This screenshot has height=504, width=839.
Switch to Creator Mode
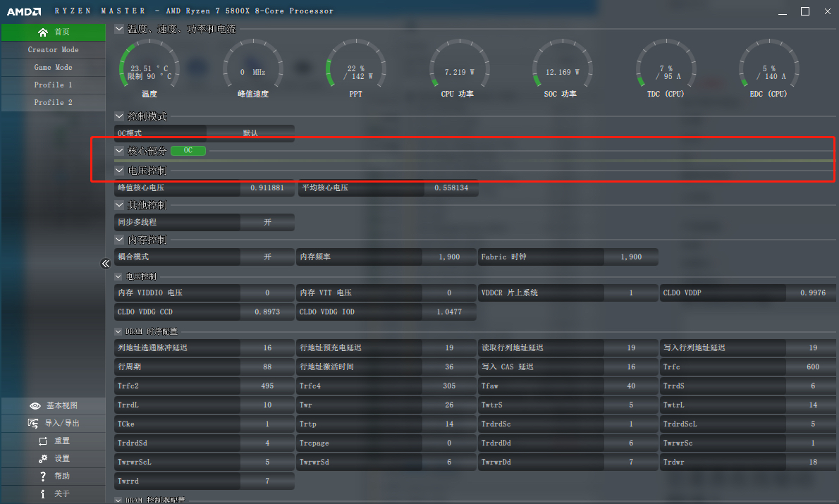54,50
